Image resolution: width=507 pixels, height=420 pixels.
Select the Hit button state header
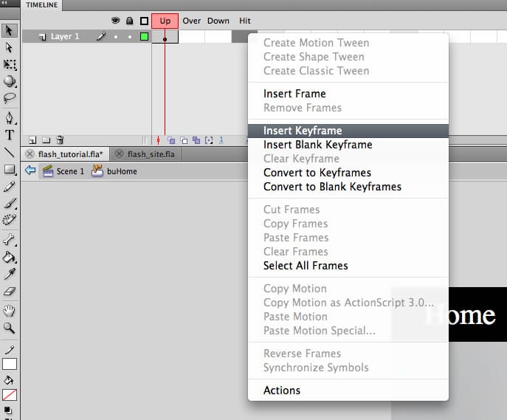(x=245, y=21)
